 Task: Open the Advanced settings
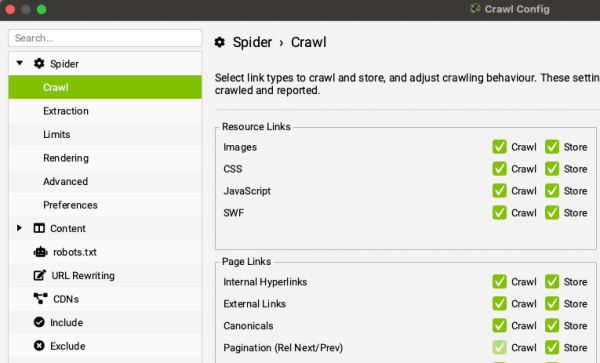click(x=105, y=181)
